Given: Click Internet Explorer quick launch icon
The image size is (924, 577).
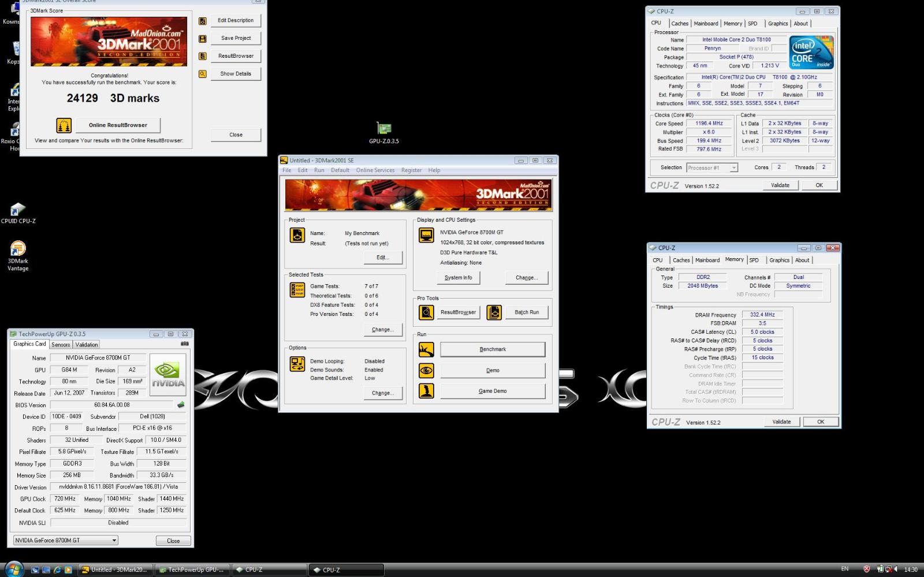Looking at the screenshot, I should (x=57, y=569).
